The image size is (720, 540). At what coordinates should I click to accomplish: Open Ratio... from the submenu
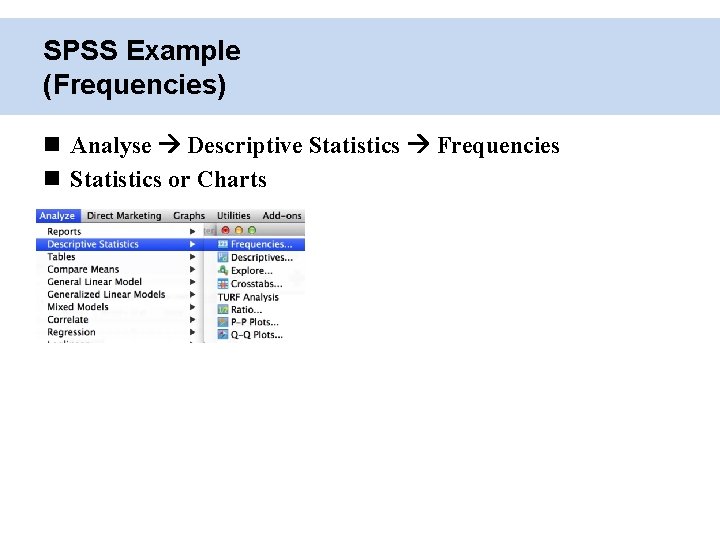click(247, 310)
